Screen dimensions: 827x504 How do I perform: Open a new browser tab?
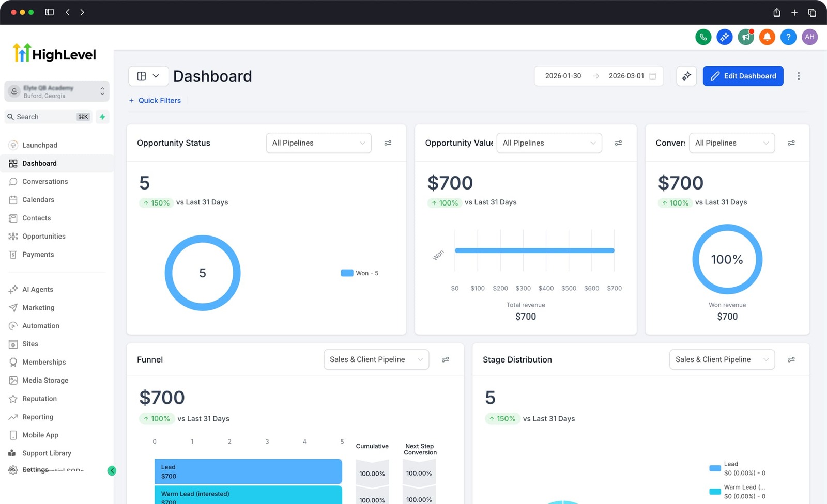794,12
